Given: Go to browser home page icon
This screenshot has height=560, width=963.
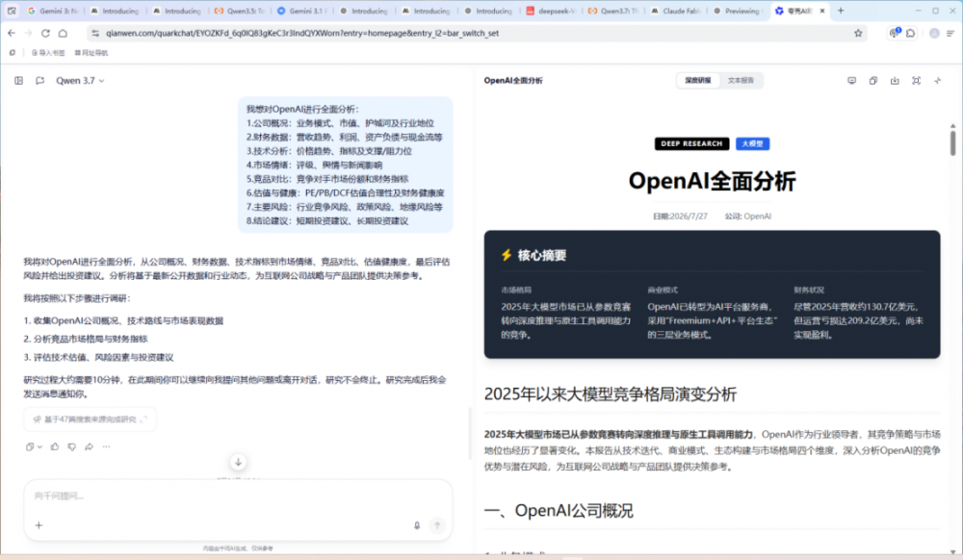Looking at the screenshot, I should pyautogui.click(x=63, y=33).
